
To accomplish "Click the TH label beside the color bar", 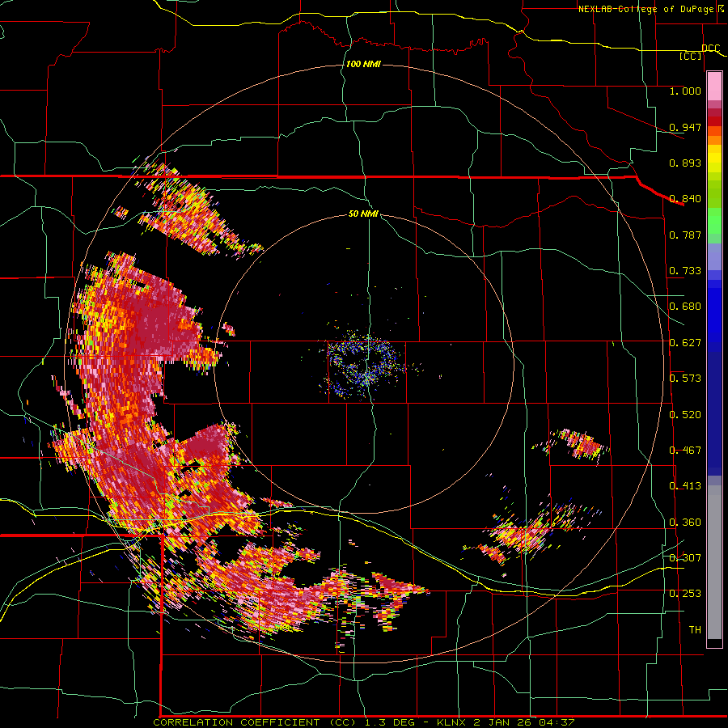I will point(695,630).
